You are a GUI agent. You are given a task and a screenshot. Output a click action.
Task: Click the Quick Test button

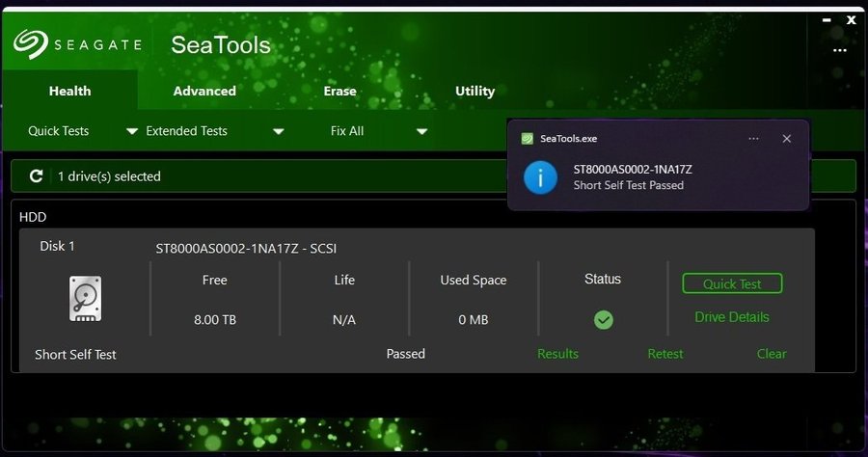coord(732,283)
